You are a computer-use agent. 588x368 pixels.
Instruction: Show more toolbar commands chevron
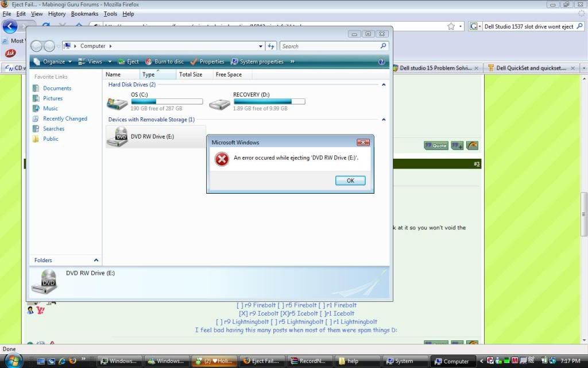pos(292,62)
